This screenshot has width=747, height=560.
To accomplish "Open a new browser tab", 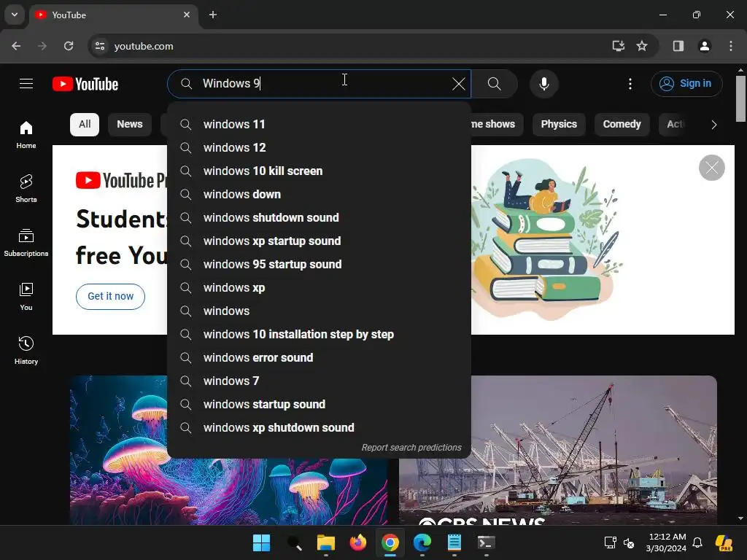I will tap(213, 15).
